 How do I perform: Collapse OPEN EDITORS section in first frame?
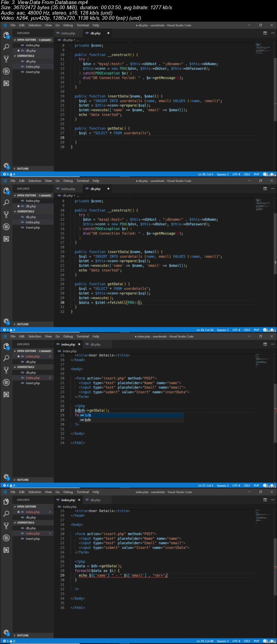27,40
